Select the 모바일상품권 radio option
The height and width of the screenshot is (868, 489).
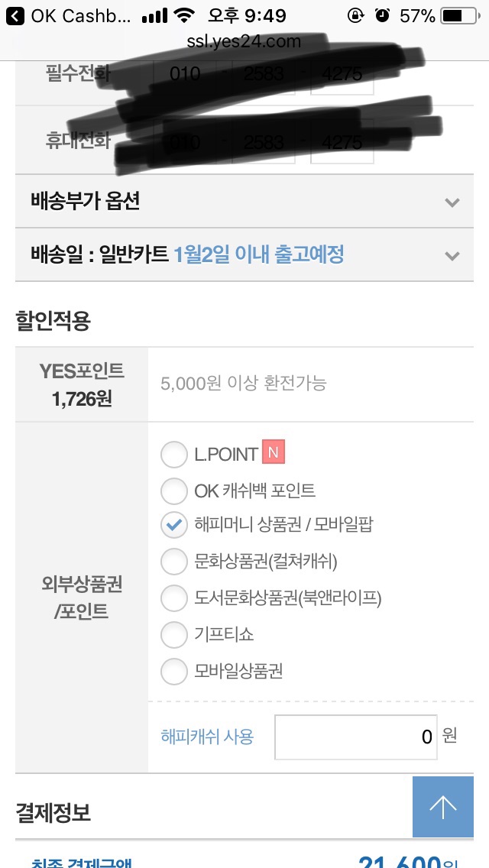(x=174, y=671)
